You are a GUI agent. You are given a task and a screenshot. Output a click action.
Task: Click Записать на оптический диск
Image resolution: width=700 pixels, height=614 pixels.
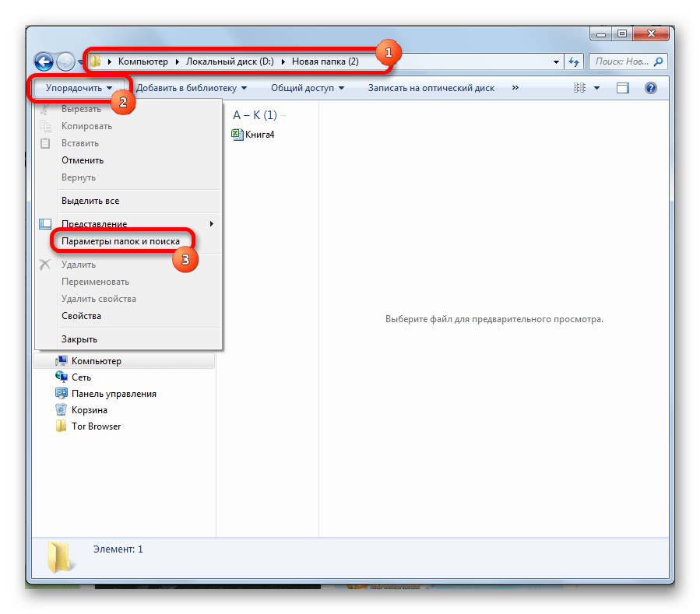pos(431,88)
